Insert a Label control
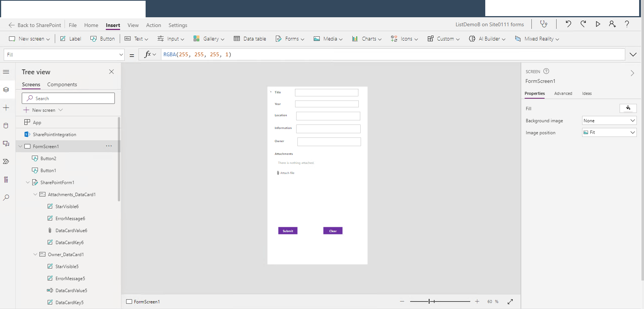644x309 pixels. [71, 39]
